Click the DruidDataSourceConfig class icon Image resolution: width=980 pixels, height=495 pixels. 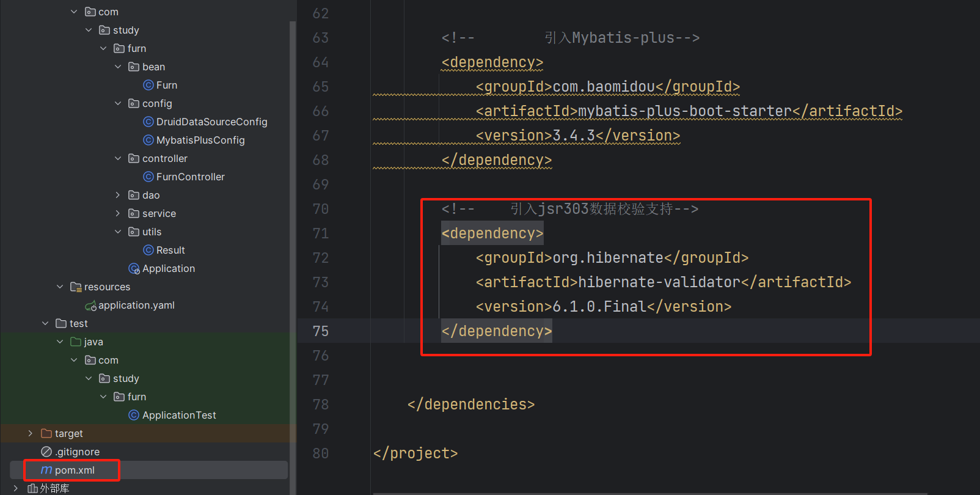(148, 122)
